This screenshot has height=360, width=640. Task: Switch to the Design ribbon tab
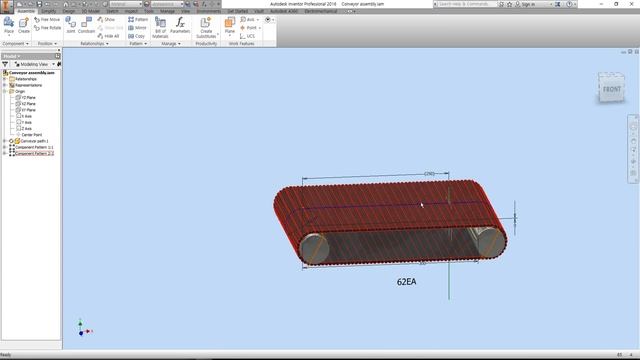[x=69, y=11]
